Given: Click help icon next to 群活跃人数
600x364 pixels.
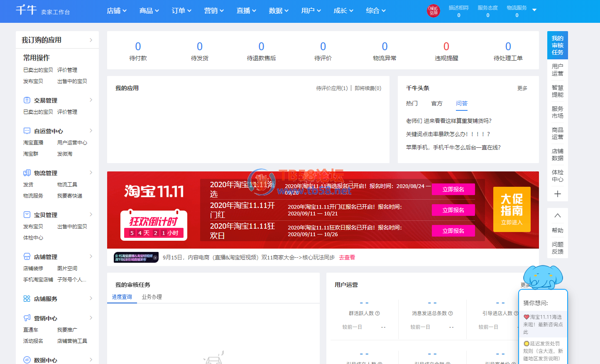Looking at the screenshot, I should coord(377,313).
